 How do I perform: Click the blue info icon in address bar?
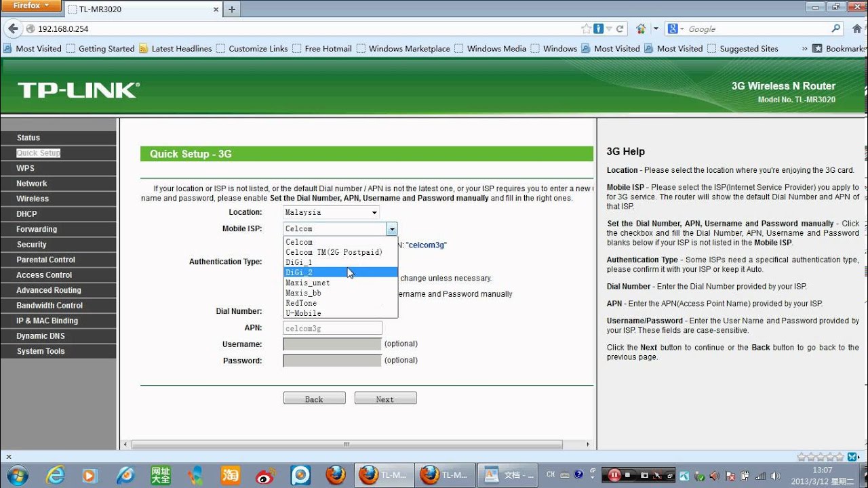coord(599,29)
